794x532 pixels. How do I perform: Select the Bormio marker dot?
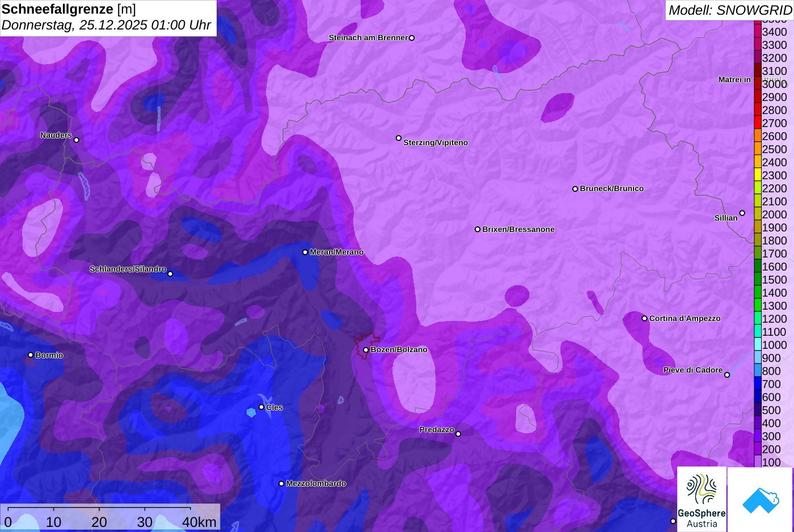(x=31, y=355)
